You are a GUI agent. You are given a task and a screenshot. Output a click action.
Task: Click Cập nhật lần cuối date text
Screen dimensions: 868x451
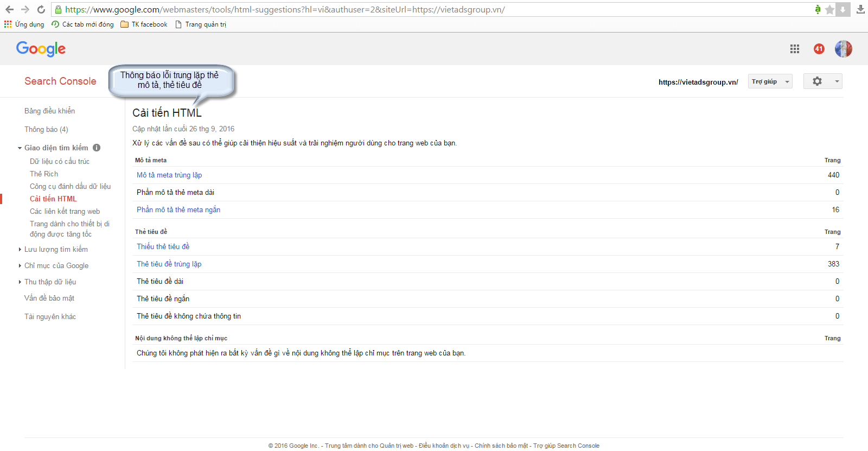tap(183, 129)
